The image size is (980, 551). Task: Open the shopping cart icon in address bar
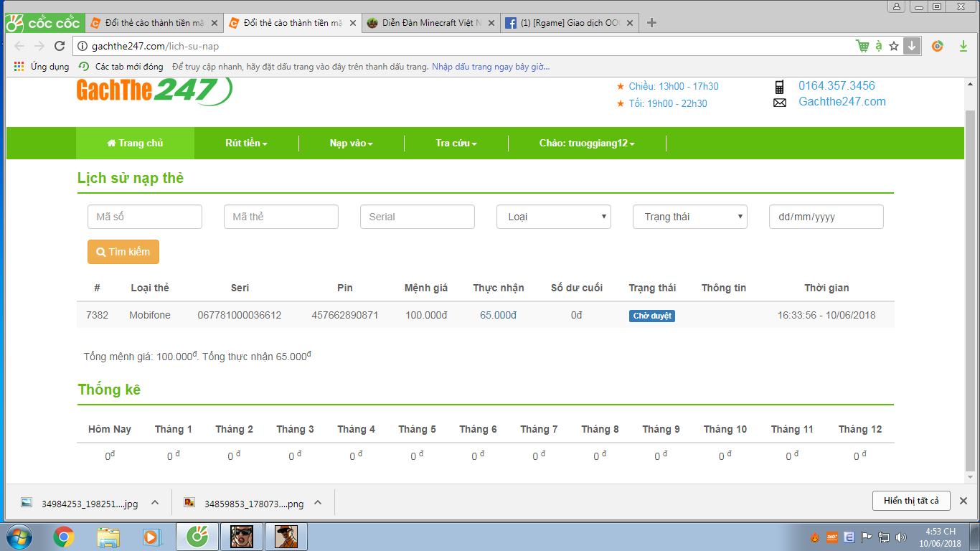click(x=862, y=46)
